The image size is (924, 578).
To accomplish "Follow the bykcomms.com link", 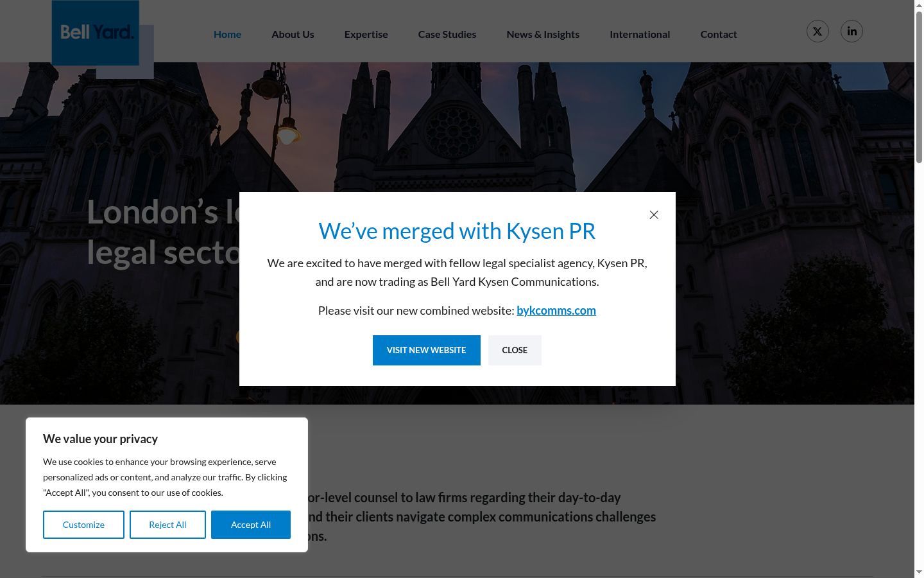I will 556,310.
